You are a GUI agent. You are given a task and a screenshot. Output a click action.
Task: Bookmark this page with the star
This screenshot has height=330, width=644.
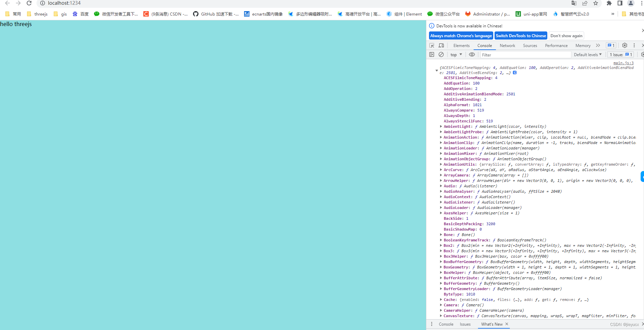pyautogui.click(x=596, y=3)
